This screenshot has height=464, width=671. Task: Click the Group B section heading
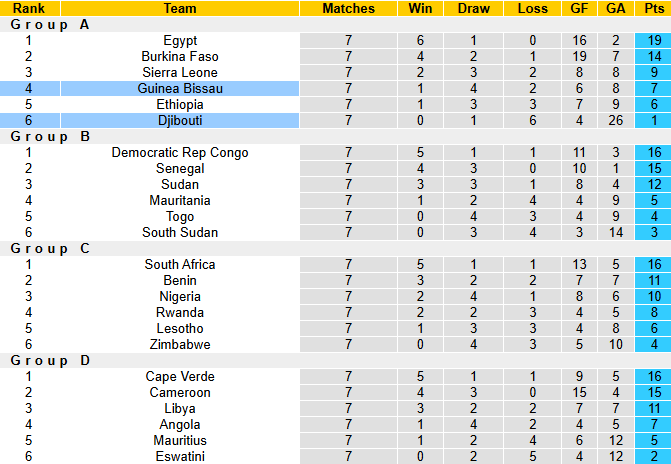tap(50, 137)
